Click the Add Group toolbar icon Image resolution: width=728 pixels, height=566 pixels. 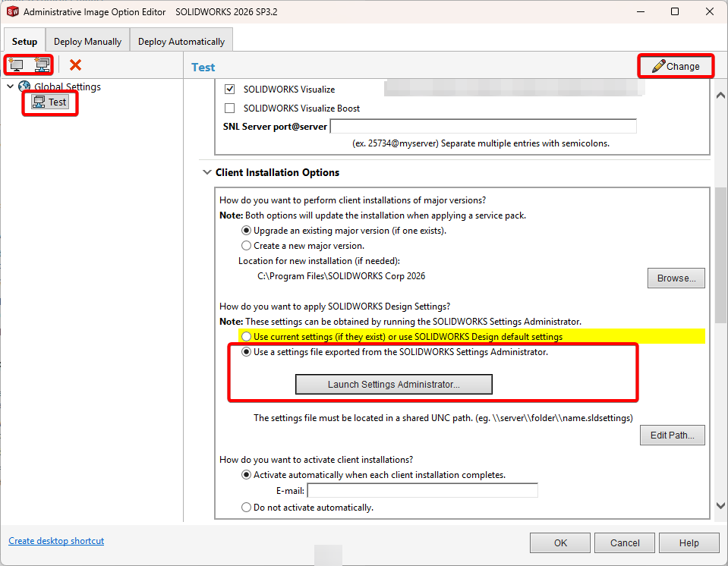(x=42, y=65)
